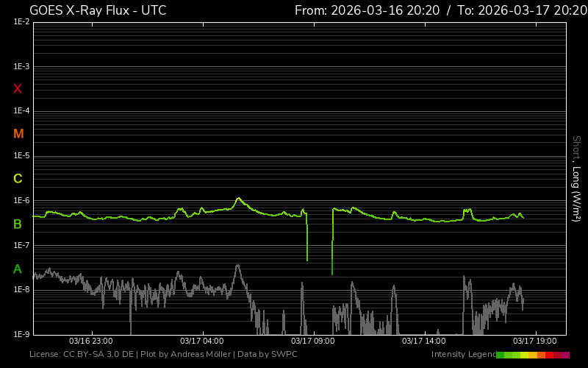Click the magenta swatch ending the Intensity Legend
The width and height of the screenshot is (588, 368).
(x=565, y=355)
